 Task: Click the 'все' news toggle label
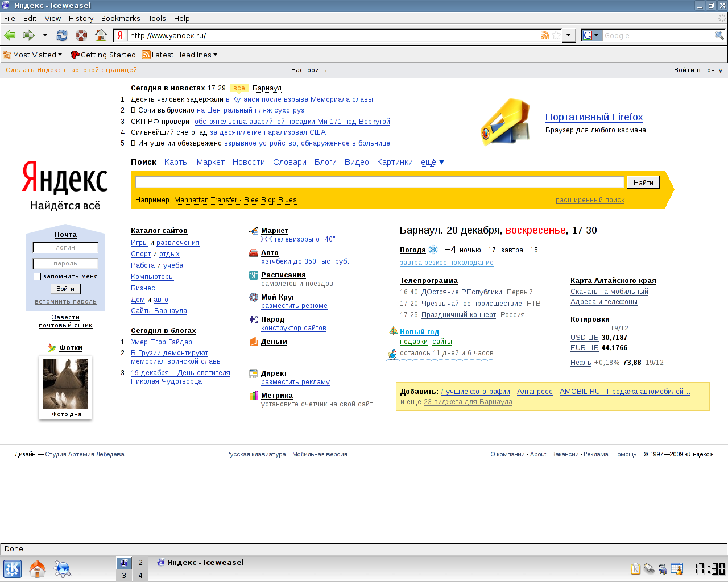pos(239,88)
